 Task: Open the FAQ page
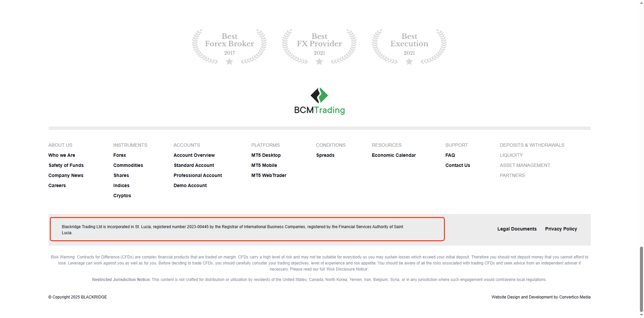click(x=450, y=155)
